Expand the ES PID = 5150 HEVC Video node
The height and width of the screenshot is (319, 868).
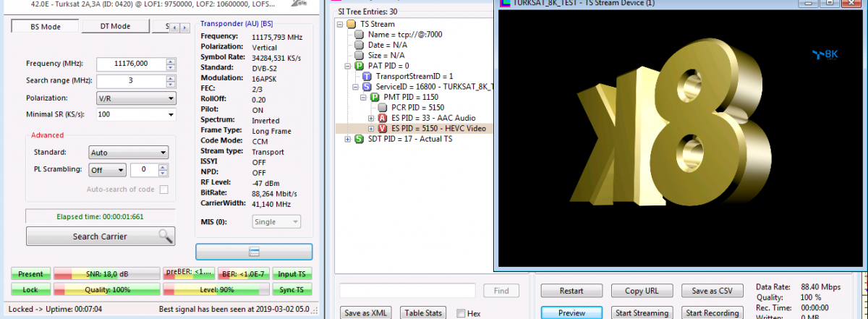coord(372,129)
